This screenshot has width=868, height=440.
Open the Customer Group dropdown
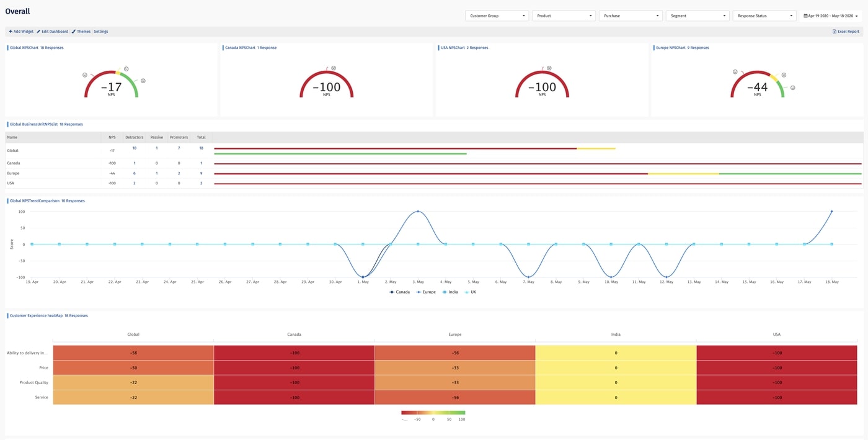(497, 16)
